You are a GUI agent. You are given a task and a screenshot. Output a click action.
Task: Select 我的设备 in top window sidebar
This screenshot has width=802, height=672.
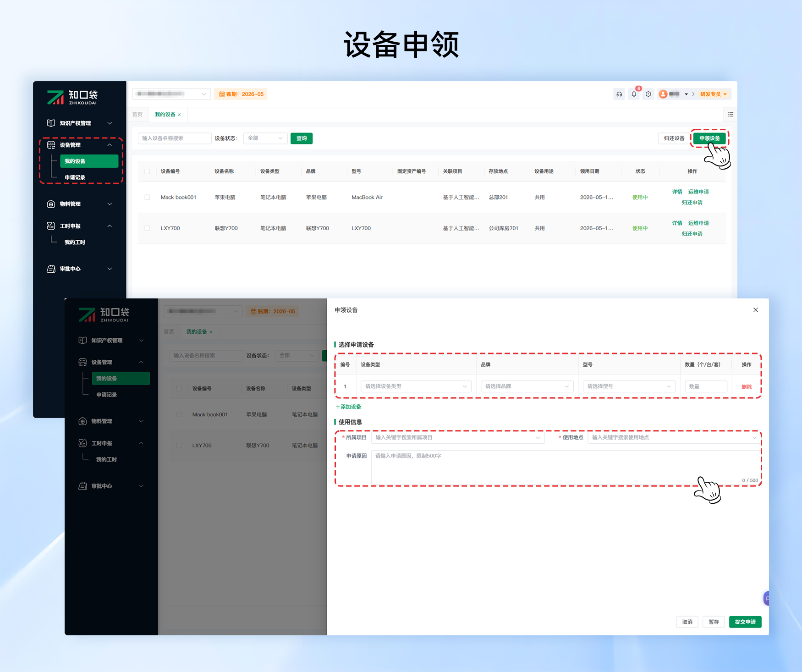pyautogui.click(x=89, y=161)
